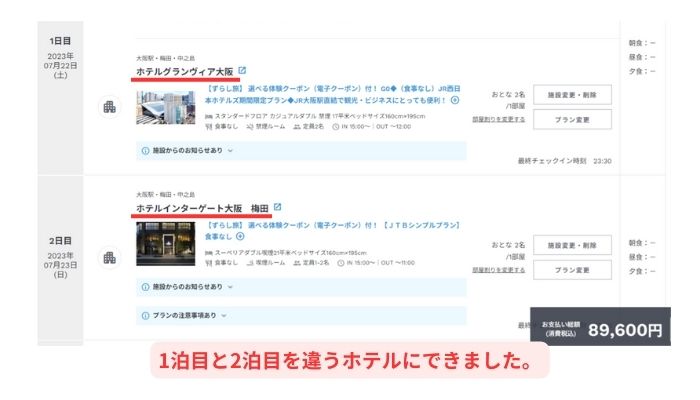This screenshot has width=700, height=400.
Task: Click the building icon for day 2
Action: click(109, 258)
